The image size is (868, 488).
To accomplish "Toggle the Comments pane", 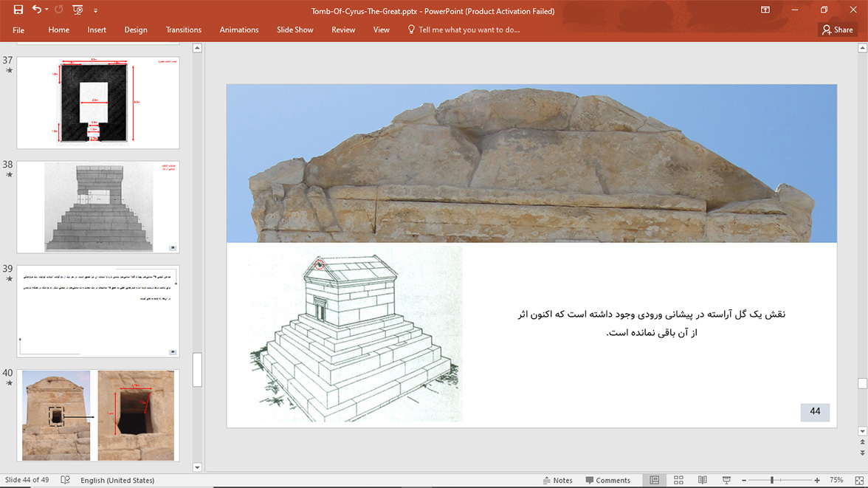I will coord(607,480).
